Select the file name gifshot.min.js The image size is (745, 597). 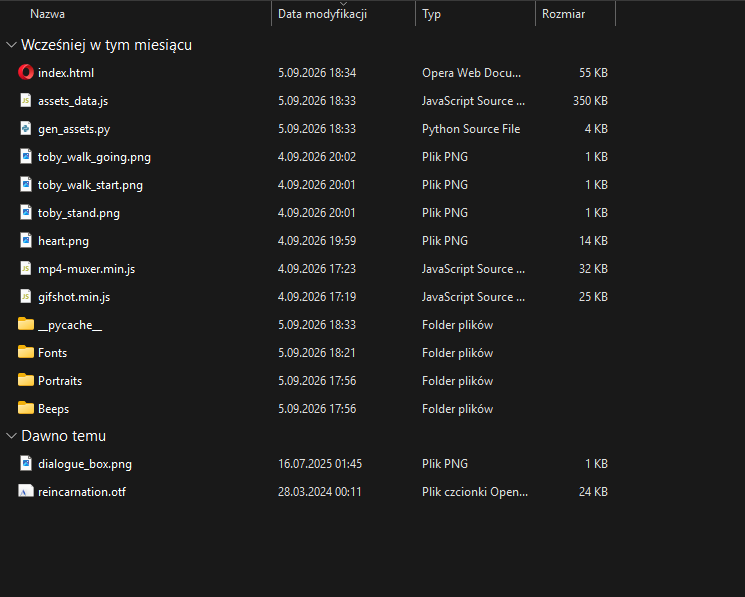[x=74, y=297]
